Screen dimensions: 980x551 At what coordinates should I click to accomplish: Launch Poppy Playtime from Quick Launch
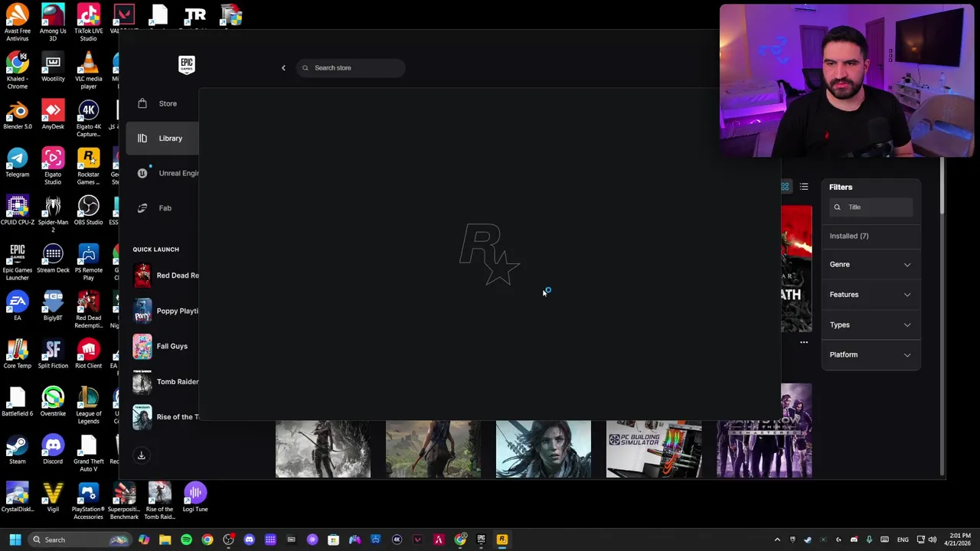point(165,311)
